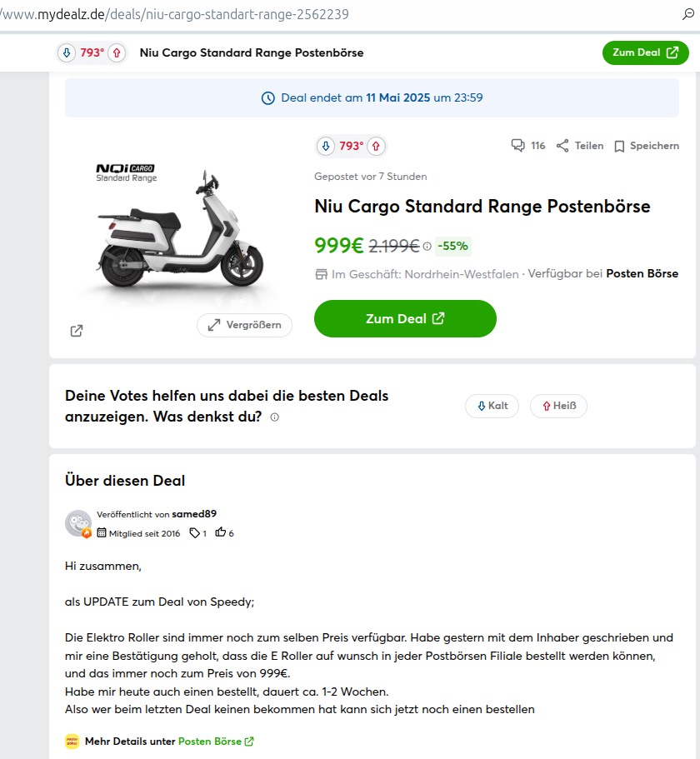700x759 pixels.
Task: Enlarge image with Vergrößern button
Action: click(x=244, y=325)
